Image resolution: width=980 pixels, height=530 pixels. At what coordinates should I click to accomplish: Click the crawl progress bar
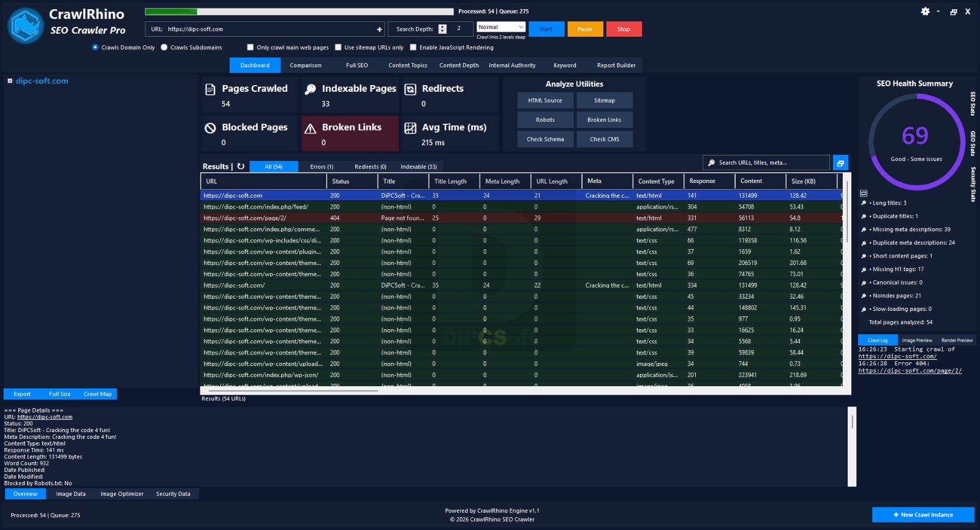tap(299, 12)
